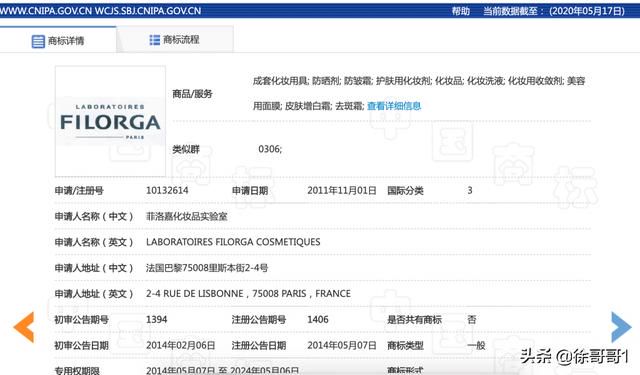Viewport: 640px width, 375px height.
Task: Click the applicant name LABORATOIRES FILORGA COSMETIQUES
Action: (233, 242)
